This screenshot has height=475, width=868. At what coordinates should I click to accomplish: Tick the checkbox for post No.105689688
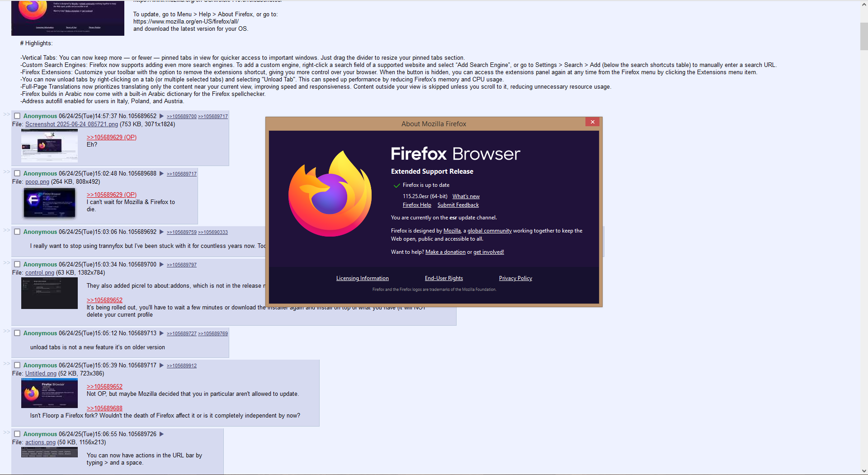click(17, 173)
